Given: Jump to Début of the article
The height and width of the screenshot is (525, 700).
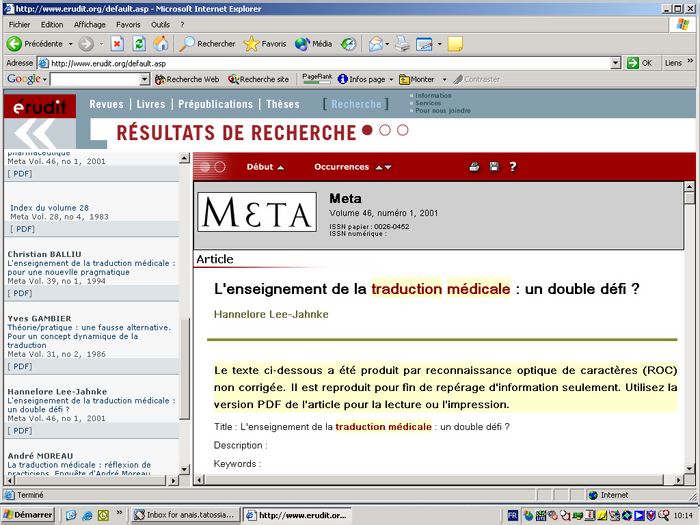Looking at the screenshot, I should (x=265, y=167).
